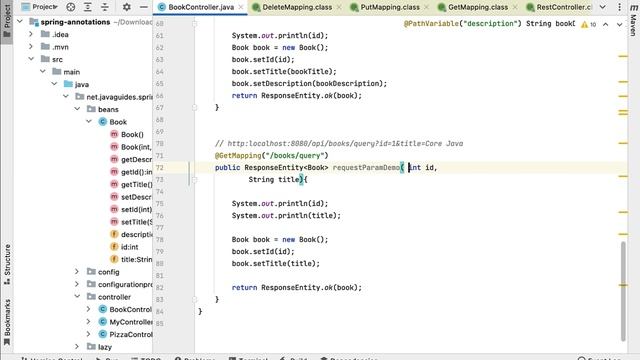Select the title:String field
The image size is (640, 360).
click(x=136, y=259)
